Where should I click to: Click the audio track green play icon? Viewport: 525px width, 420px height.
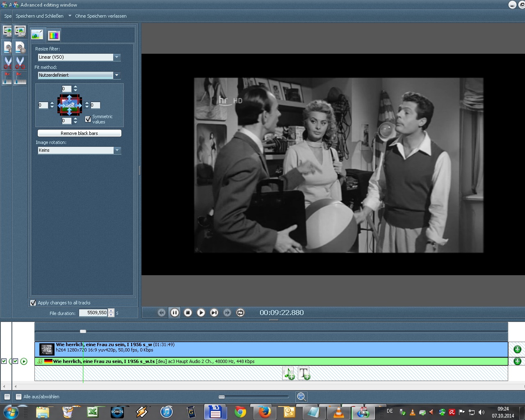(x=24, y=361)
